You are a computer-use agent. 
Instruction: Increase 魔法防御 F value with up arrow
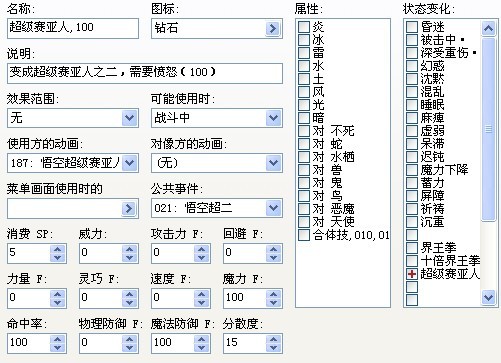click(201, 339)
